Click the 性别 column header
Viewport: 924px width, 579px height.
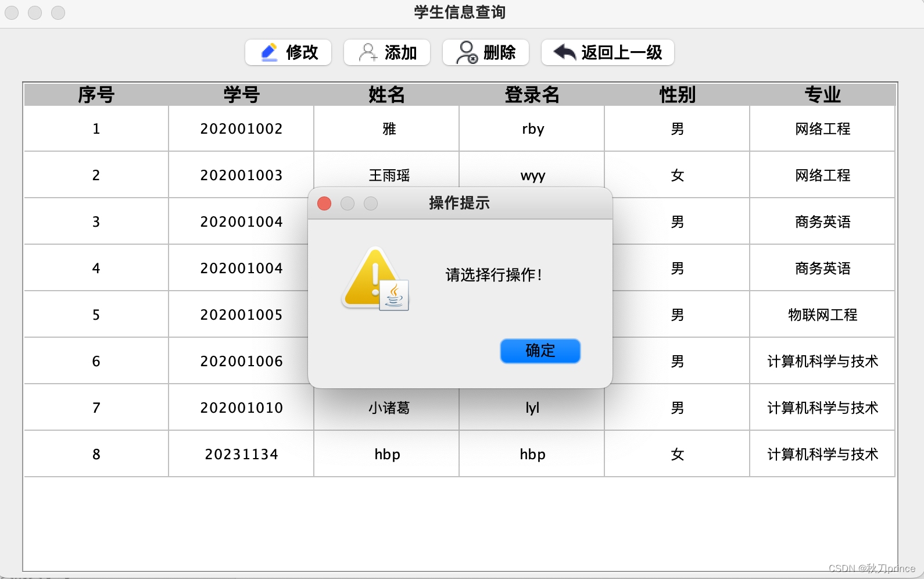pyautogui.click(x=677, y=94)
